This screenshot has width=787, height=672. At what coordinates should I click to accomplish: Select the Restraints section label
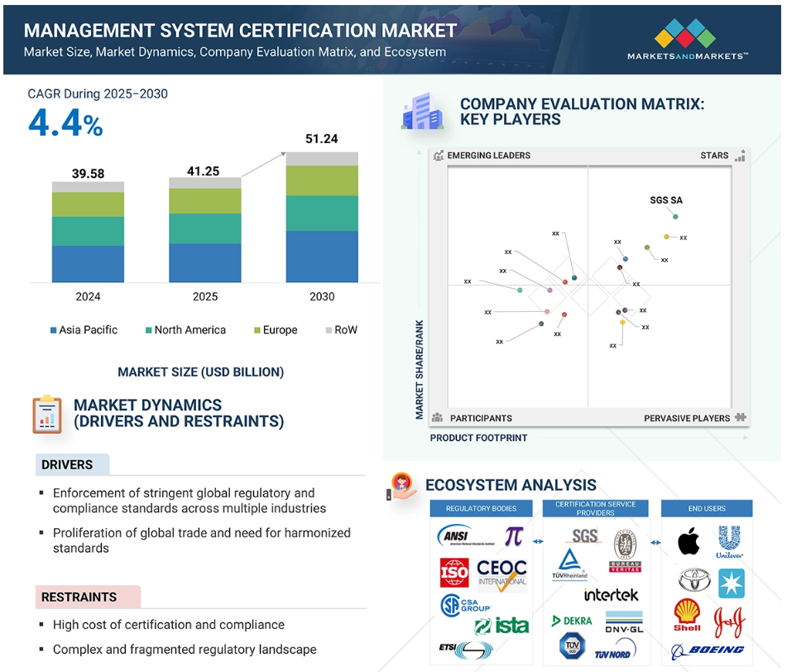tap(88, 597)
